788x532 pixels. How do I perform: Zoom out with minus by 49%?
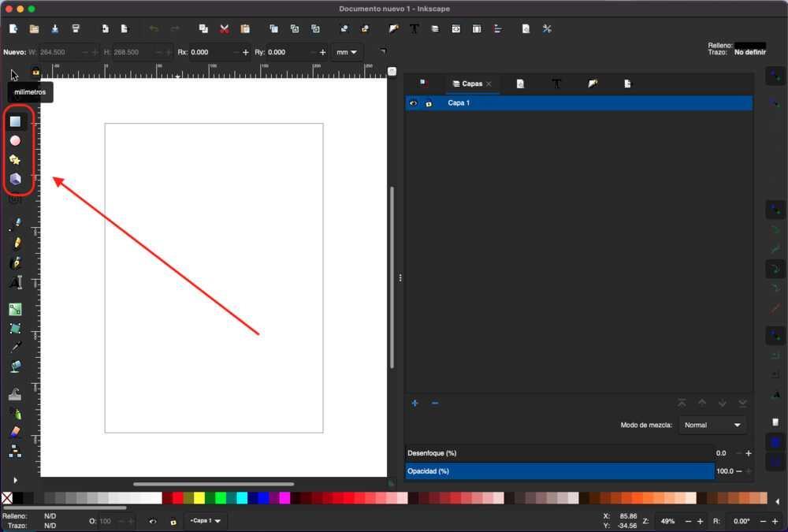[x=688, y=522]
